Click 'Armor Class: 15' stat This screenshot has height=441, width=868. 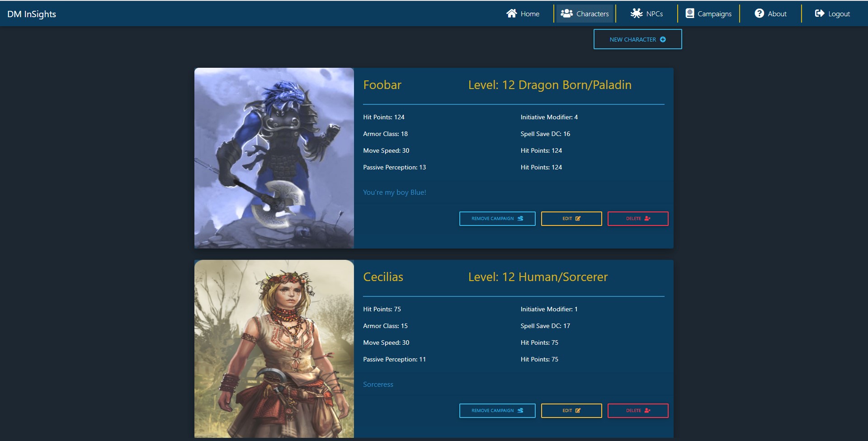(386, 326)
